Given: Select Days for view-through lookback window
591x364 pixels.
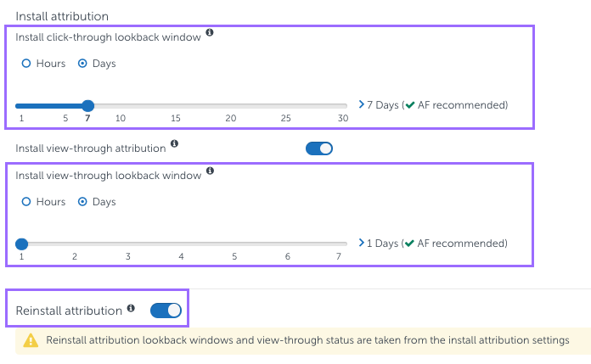Looking at the screenshot, I should (83, 202).
